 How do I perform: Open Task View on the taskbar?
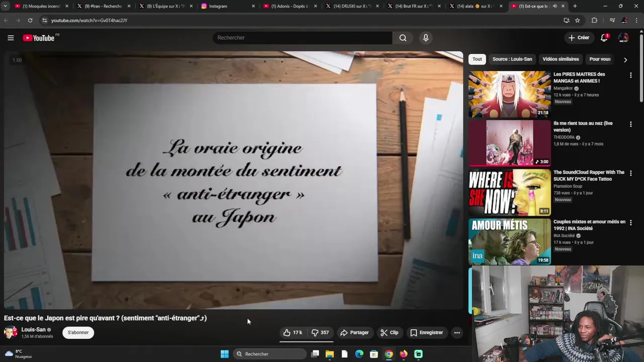315,354
